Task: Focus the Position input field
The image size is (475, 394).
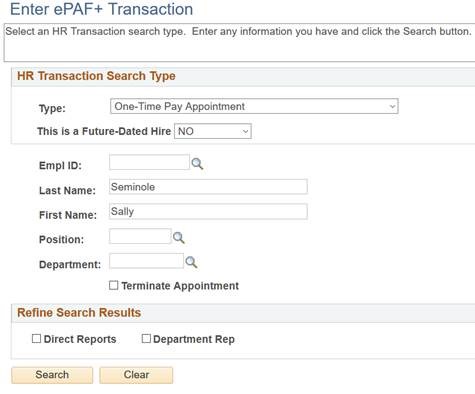Action: click(x=140, y=236)
